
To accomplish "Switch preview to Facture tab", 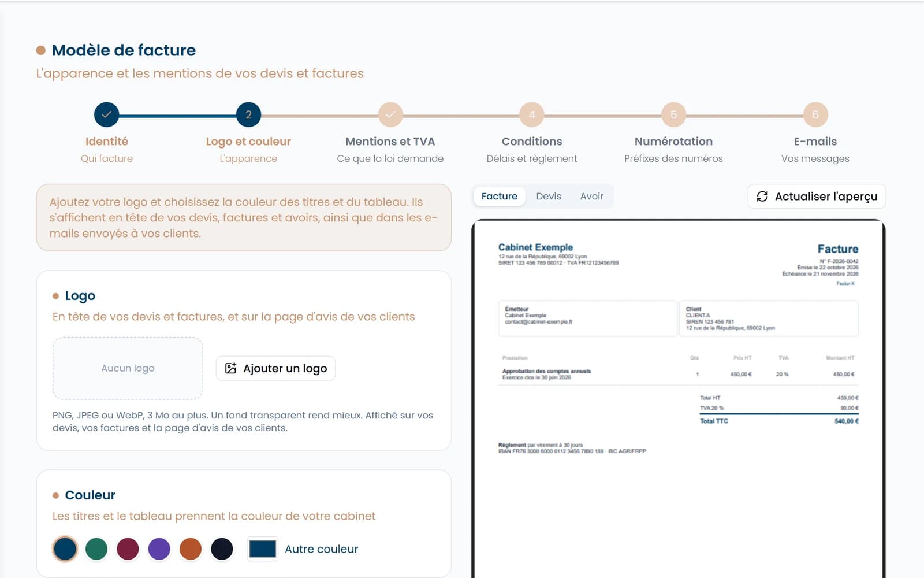I will point(500,196).
